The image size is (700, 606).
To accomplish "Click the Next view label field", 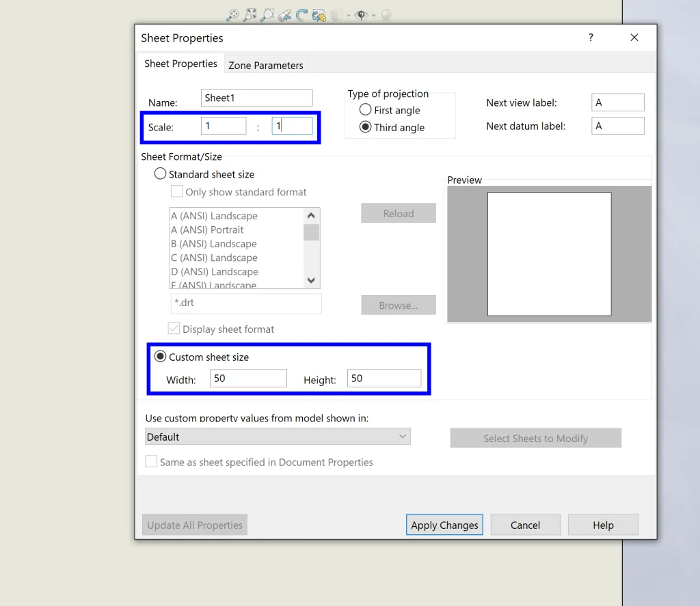I will click(617, 102).
